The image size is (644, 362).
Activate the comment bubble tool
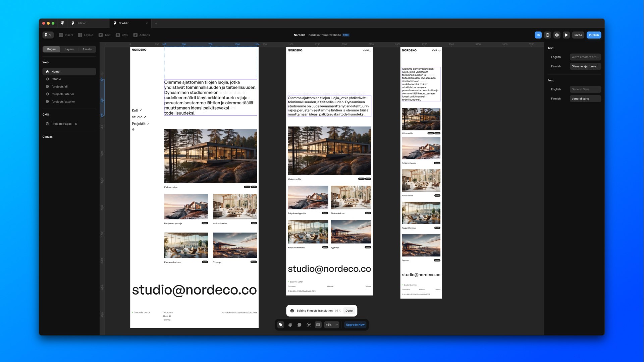[299, 325]
